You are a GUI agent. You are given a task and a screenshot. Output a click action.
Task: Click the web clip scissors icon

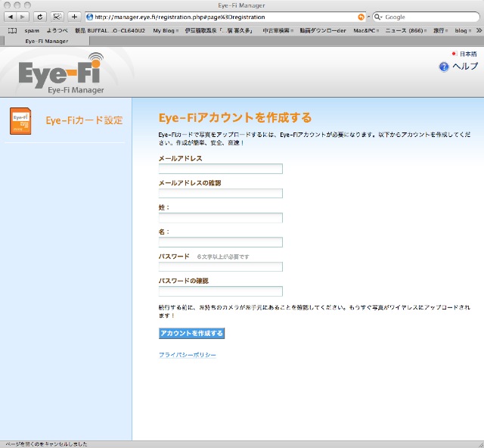click(x=57, y=17)
